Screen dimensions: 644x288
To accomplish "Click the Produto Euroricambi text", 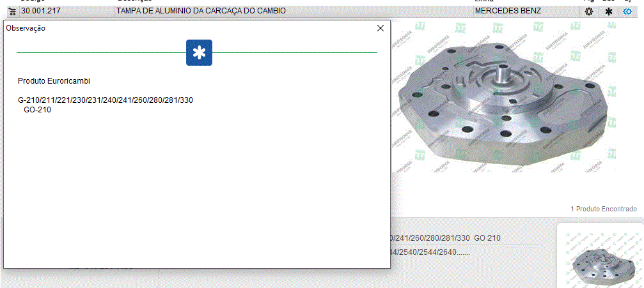I will 54,81.
